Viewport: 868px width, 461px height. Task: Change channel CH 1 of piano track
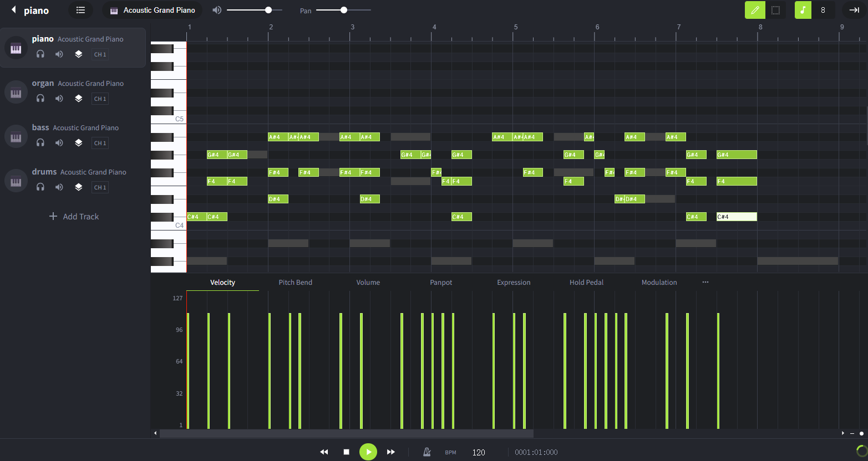tap(100, 54)
